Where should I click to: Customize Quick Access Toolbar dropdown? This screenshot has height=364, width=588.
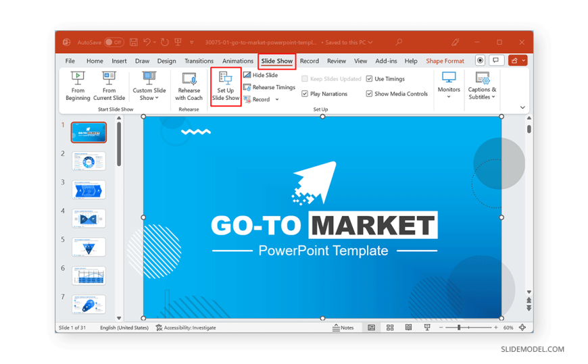pos(192,43)
